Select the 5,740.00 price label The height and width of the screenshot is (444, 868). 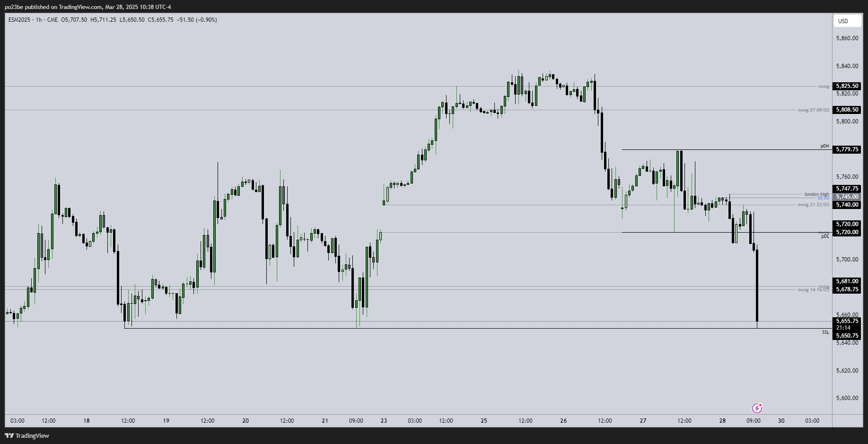[847, 205]
